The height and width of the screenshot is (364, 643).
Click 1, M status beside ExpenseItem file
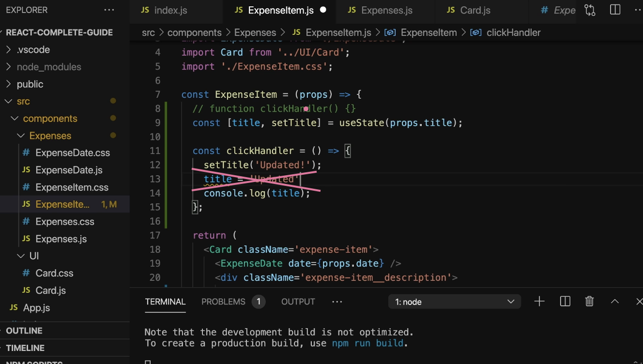click(x=109, y=204)
